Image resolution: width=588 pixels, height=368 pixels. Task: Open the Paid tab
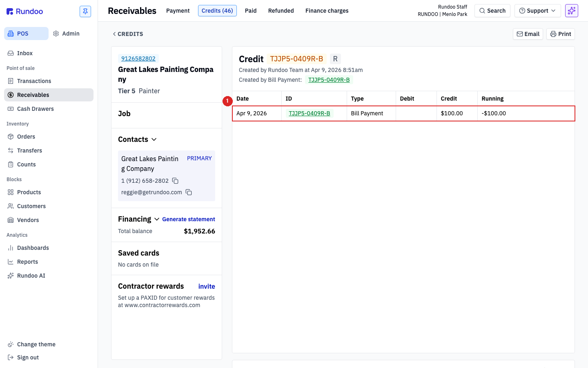[251, 11]
